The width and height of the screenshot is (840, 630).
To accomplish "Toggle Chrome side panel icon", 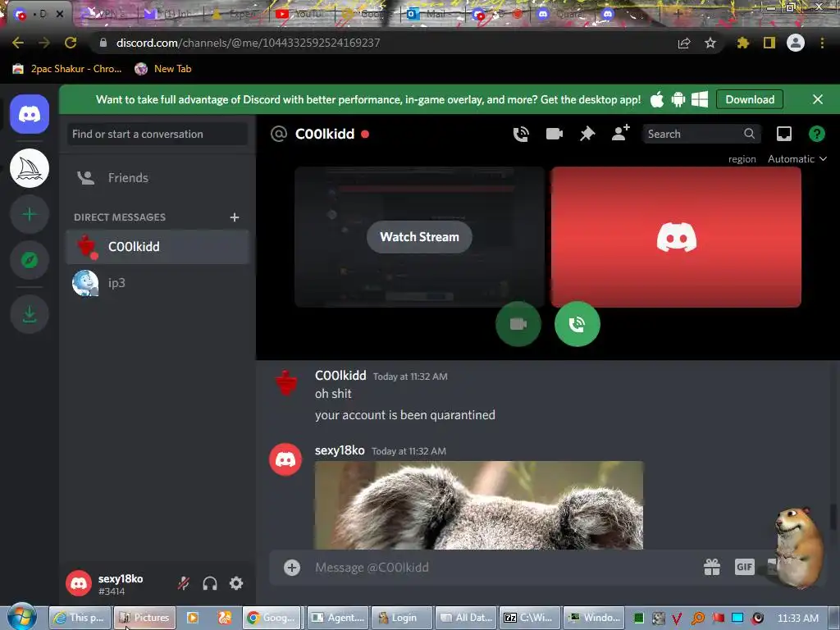I will pyautogui.click(x=769, y=43).
